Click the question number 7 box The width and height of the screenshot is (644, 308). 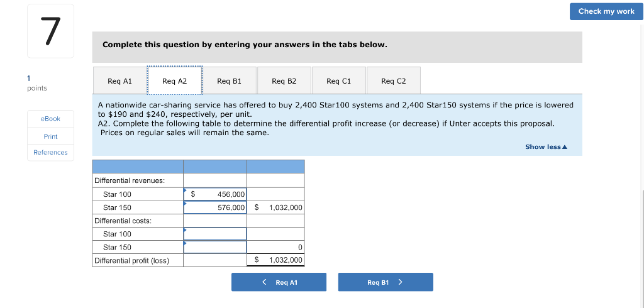click(x=50, y=31)
